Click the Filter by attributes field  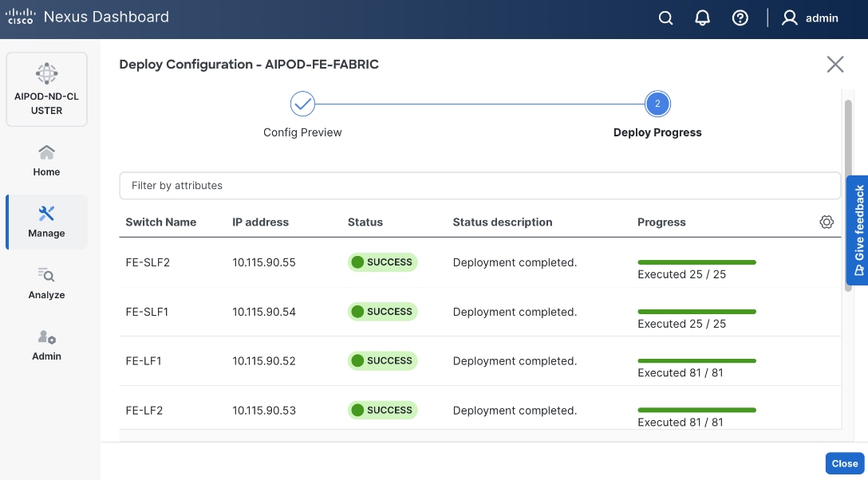tap(479, 186)
